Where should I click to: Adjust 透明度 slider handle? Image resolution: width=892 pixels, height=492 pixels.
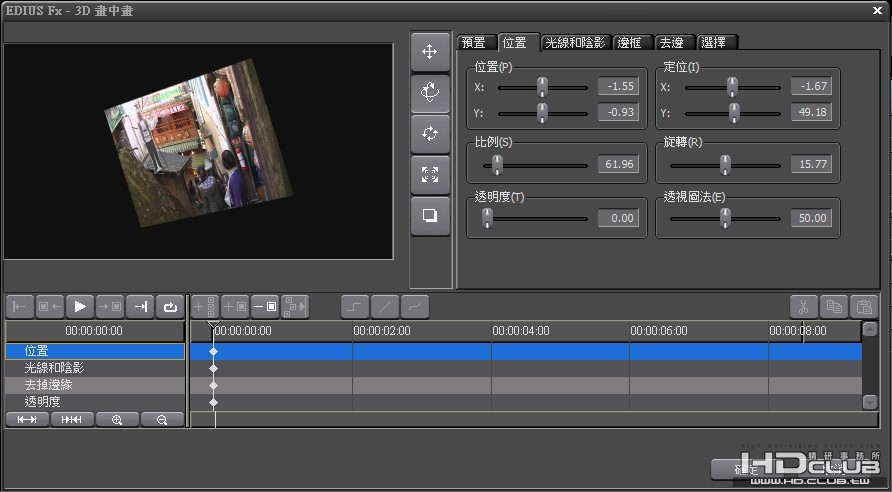pyautogui.click(x=488, y=218)
